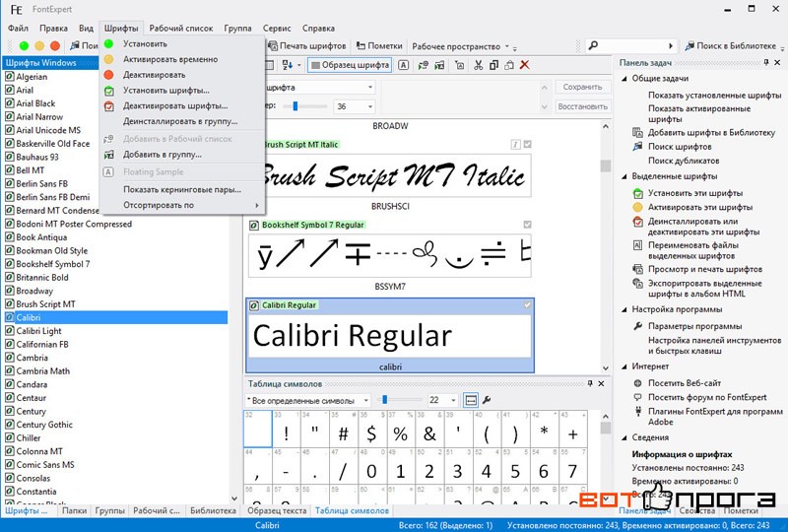Toggle the checkbox on Bookshelf Symbol 7 Regular sample
788x532 pixels.
(527, 225)
